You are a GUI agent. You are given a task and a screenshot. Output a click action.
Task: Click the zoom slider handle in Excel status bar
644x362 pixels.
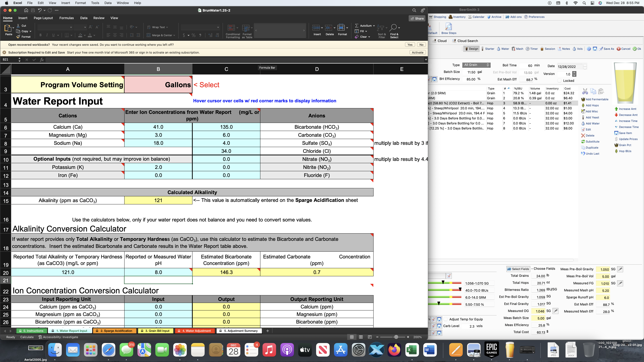[x=396, y=337]
